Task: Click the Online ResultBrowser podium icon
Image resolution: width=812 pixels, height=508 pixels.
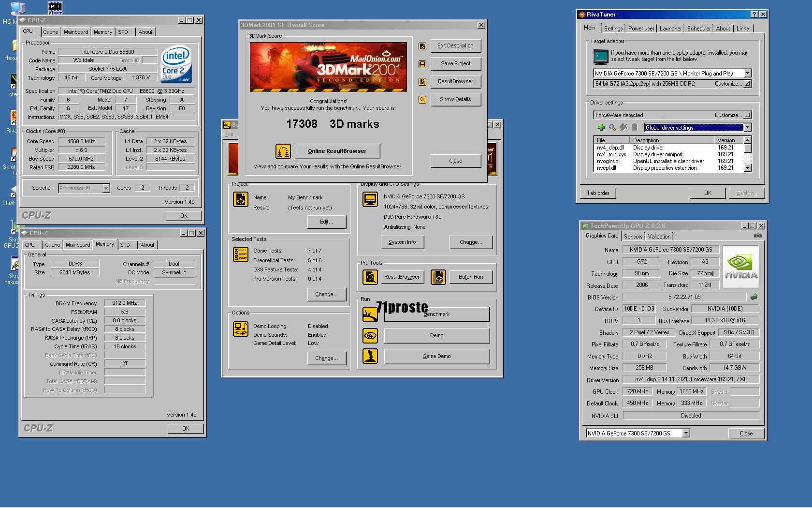Action: tap(283, 151)
